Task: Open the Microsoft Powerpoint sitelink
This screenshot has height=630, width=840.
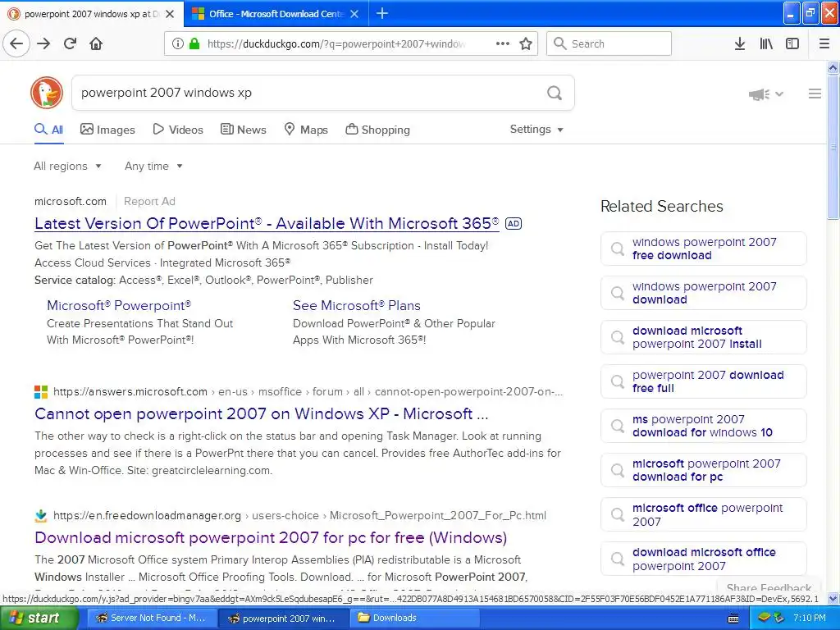Action: [x=119, y=305]
